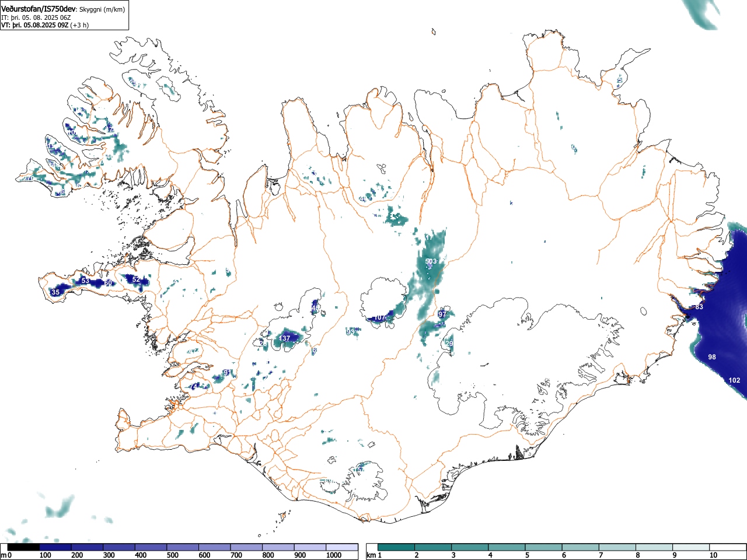Click the 3–4 km legend swatch

coord(470,547)
